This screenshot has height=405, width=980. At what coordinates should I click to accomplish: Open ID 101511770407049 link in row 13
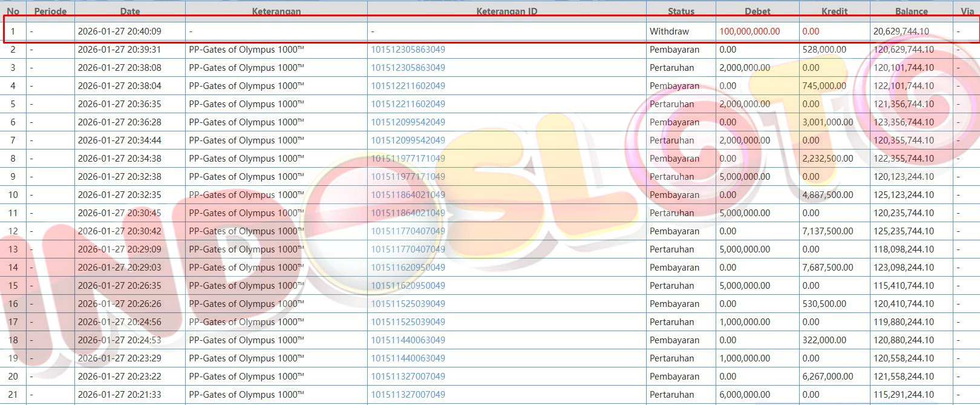tap(408, 249)
